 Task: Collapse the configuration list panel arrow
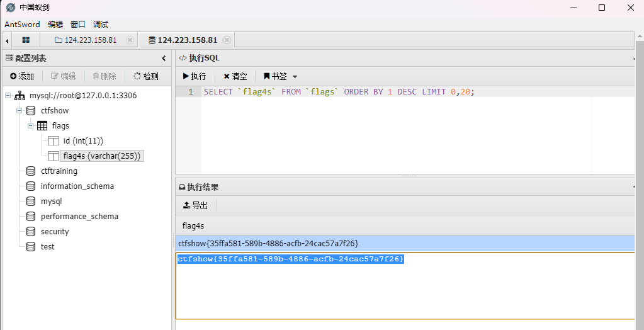[164, 58]
